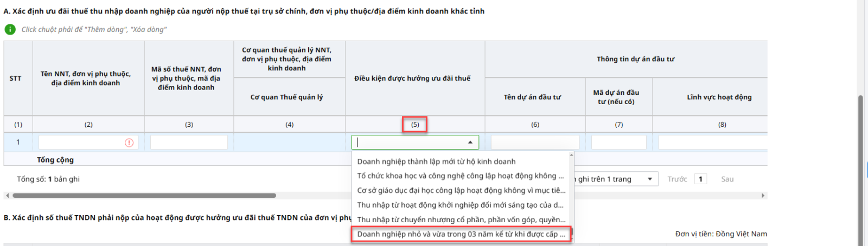Choose 'Cơ sở giáo dục đại học công lập' option
This screenshot has width=868, height=246.
click(x=461, y=190)
